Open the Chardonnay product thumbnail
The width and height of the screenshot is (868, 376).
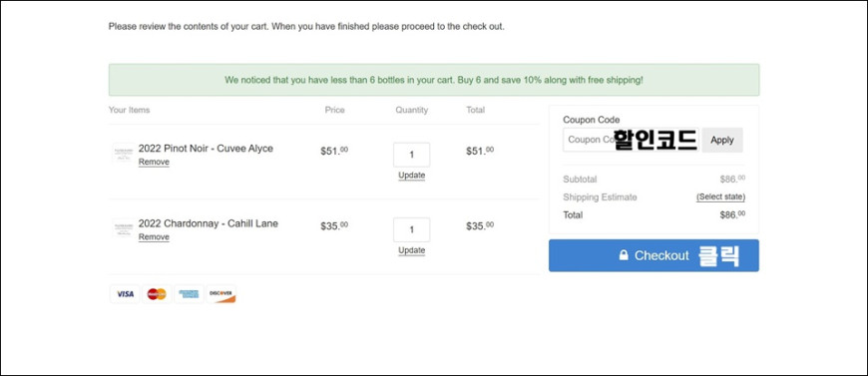coord(123,228)
